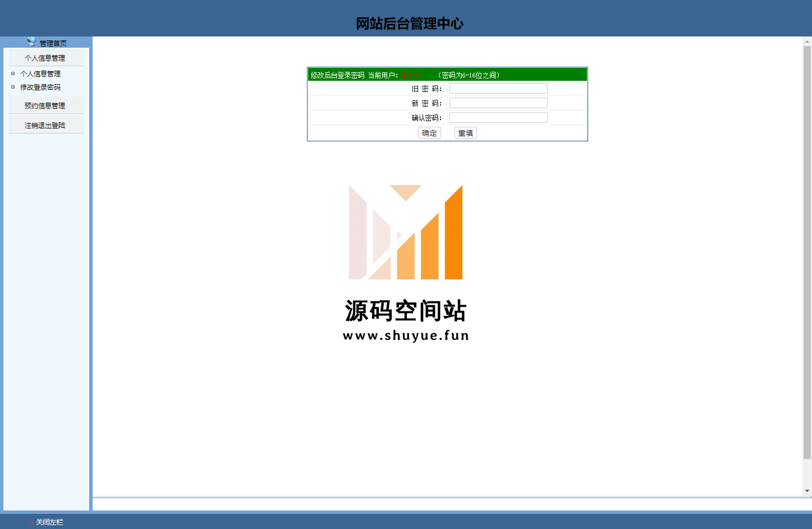Reset the form with 重填 button
Screen dimensions: 812x529
466,133
